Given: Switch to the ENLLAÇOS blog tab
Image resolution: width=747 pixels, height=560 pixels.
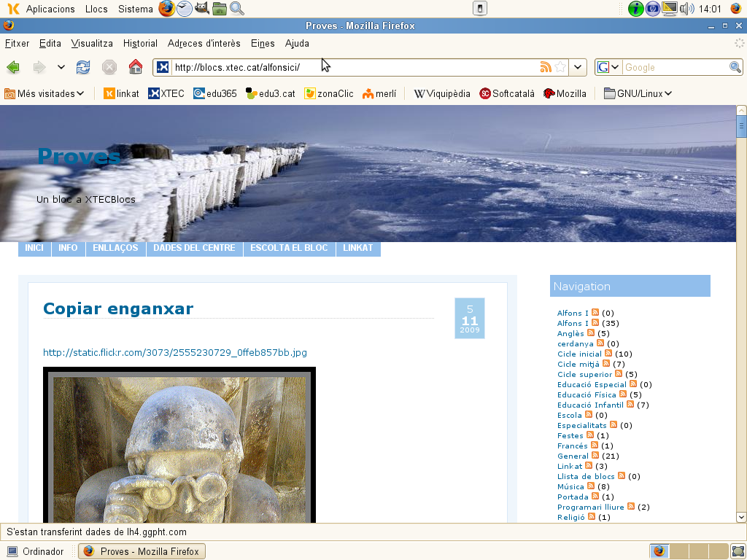Looking at the screenshot, I should [x=115, y=248].
